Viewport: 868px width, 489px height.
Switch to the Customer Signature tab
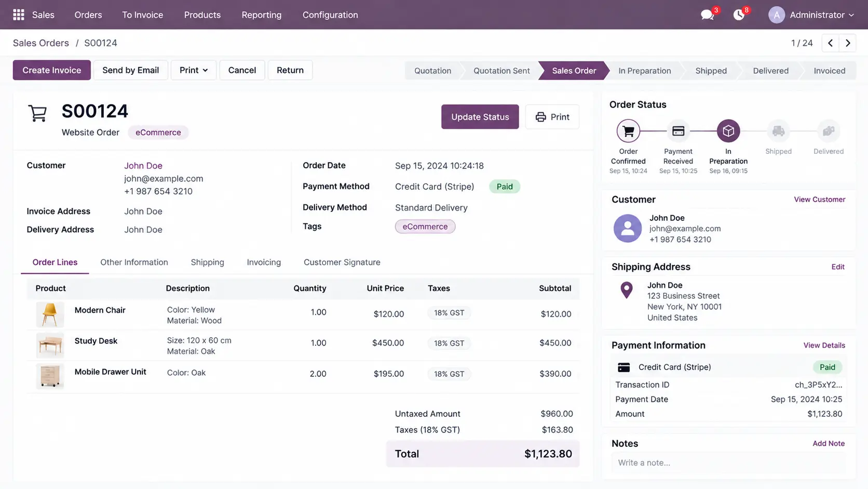point(342,262)
